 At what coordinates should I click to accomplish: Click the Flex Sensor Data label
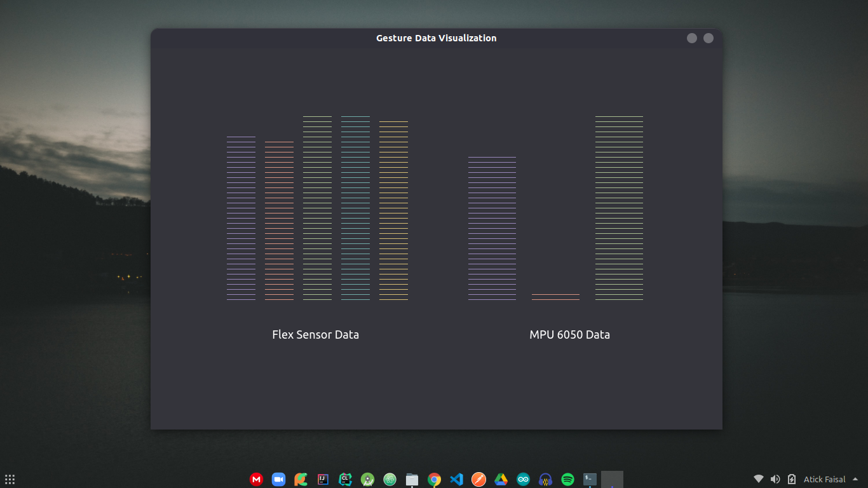tap(315, 335)
